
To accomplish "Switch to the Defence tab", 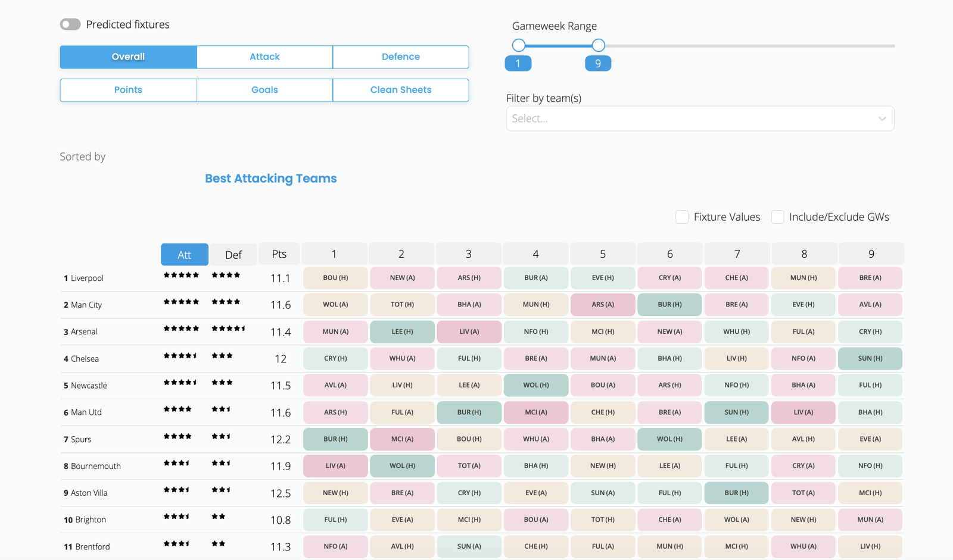I will (400, 57).
